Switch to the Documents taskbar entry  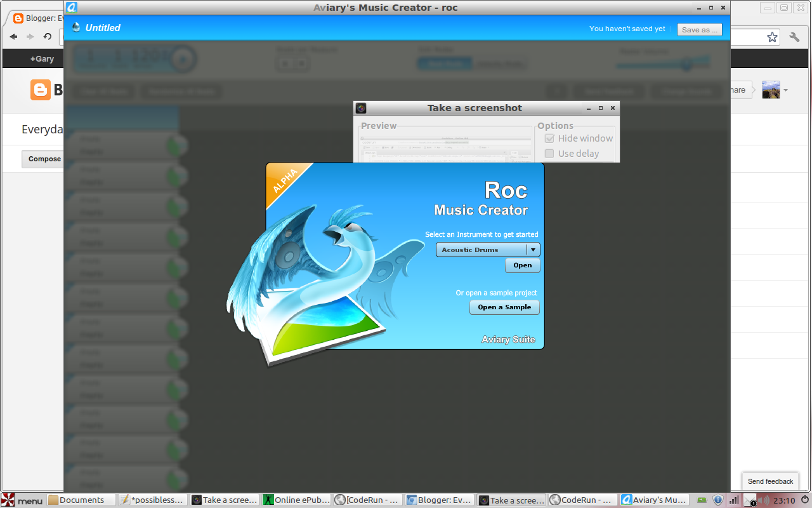pyautogui.click(x=81, y=500)
